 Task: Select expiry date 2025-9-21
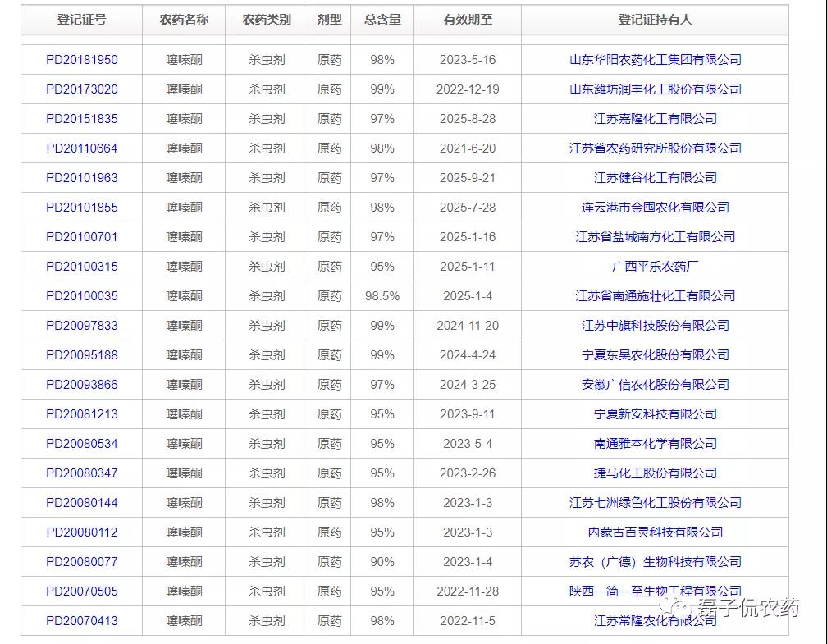point(468,178)
